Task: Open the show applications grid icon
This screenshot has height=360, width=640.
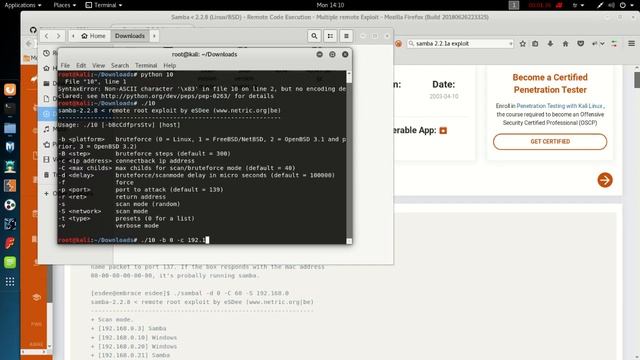Action: (x=10, y=282)
